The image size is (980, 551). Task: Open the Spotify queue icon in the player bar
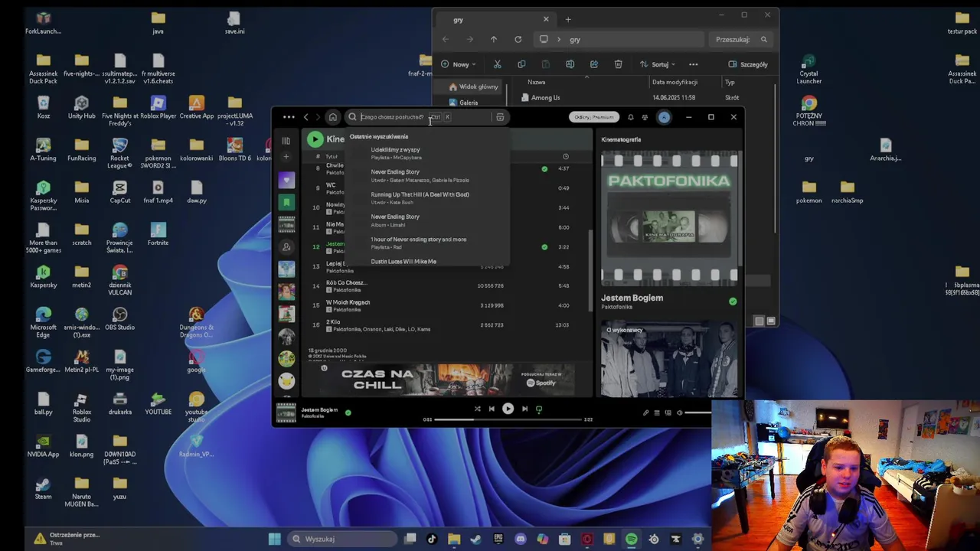[657, 412]
